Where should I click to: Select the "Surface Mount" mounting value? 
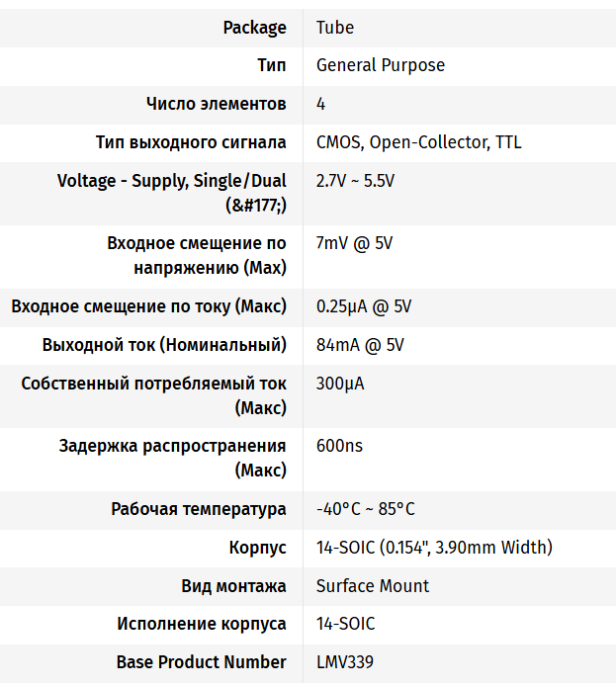coord(373,586)
